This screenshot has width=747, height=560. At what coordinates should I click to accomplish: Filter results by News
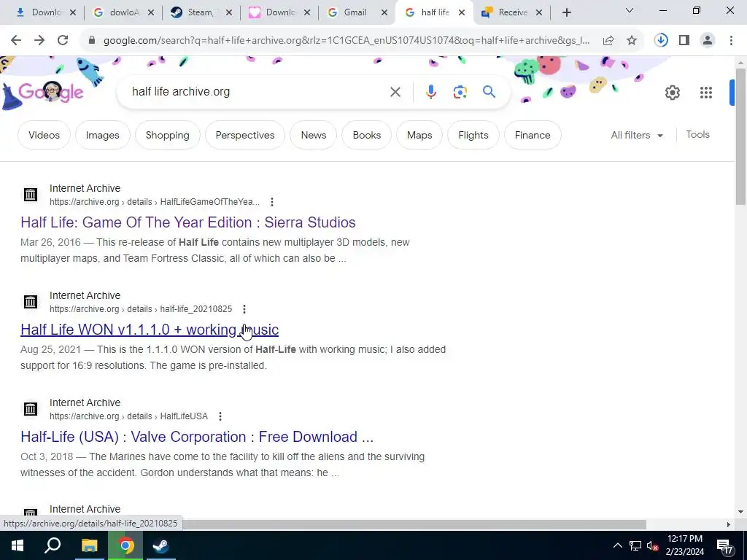click(x=314, y=135)
